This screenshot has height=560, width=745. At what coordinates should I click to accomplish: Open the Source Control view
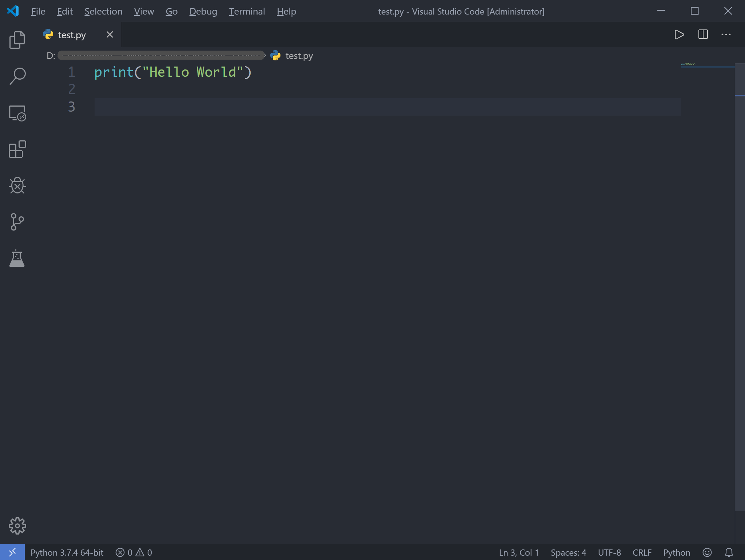pyautogui.click(x=17, y=222)
